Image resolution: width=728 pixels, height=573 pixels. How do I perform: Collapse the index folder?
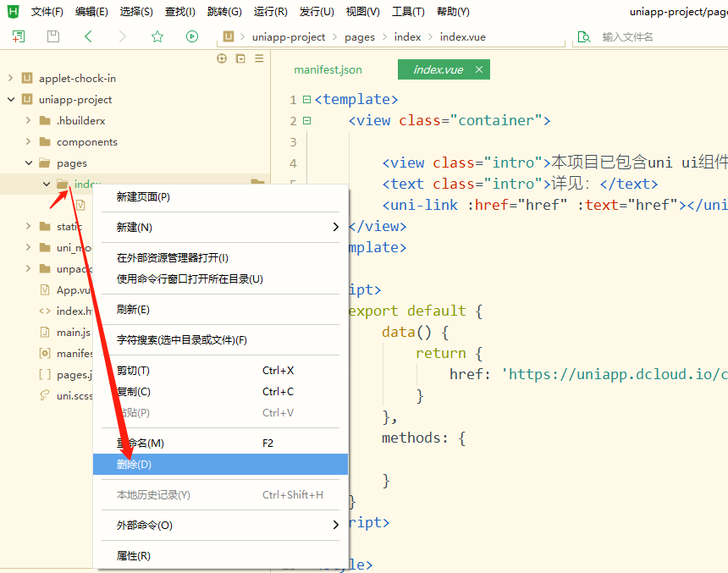(x=47, y=184)
